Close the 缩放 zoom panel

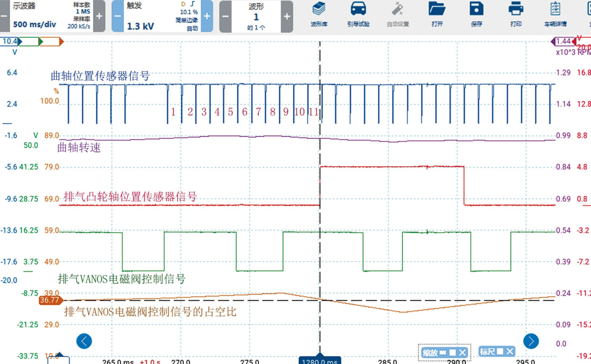point(462,353)
